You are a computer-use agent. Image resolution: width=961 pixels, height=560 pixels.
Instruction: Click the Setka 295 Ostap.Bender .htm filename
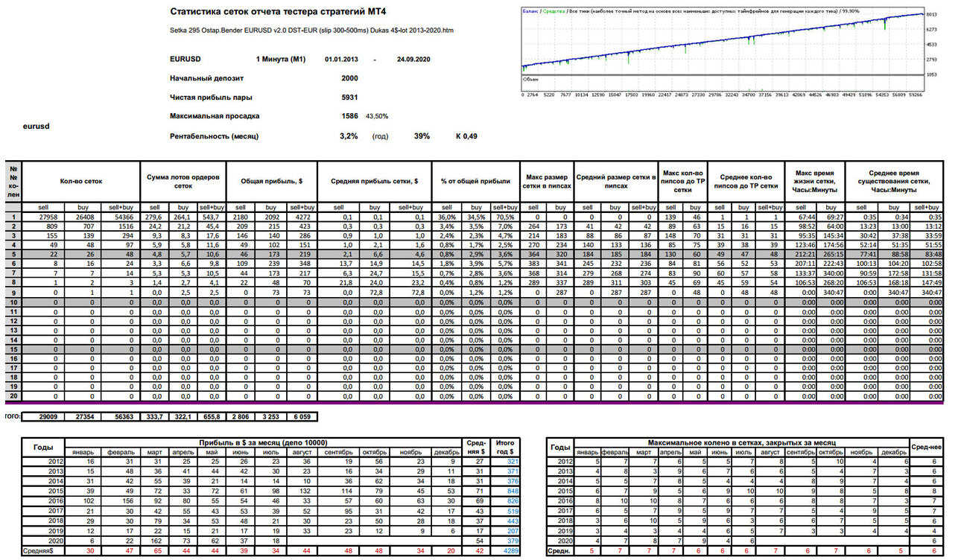click(311, 31)
